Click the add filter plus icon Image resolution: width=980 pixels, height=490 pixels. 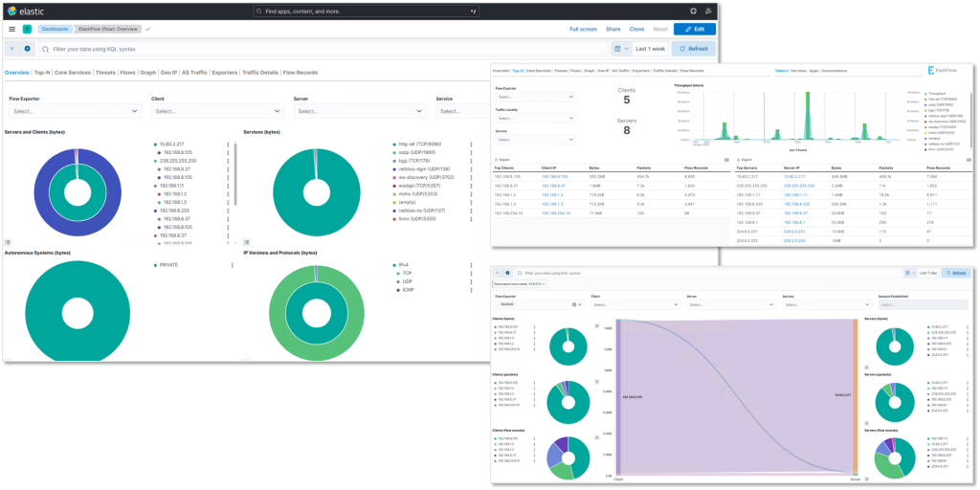tap(27, 48)
